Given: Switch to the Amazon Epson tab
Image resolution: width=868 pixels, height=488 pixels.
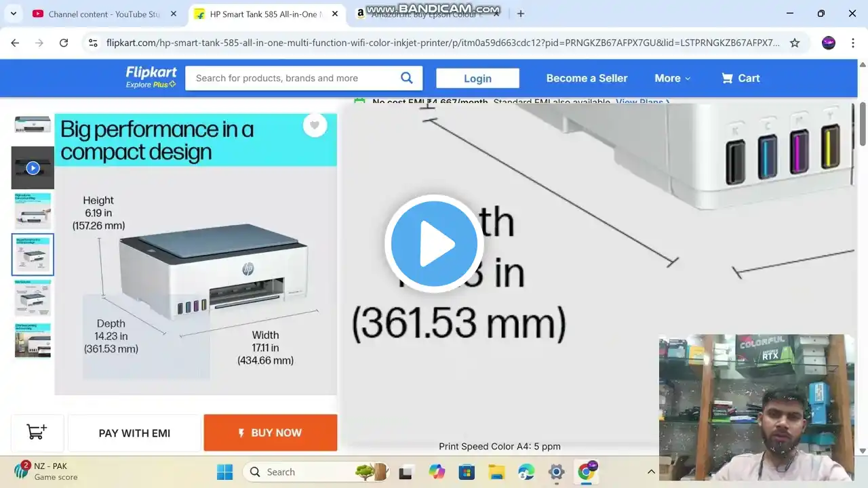Looking at the screenshot, I should point(427,14).
